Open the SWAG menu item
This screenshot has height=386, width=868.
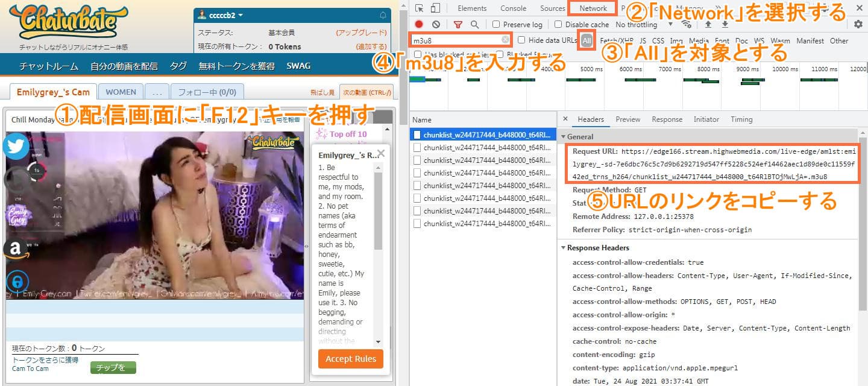298,66
